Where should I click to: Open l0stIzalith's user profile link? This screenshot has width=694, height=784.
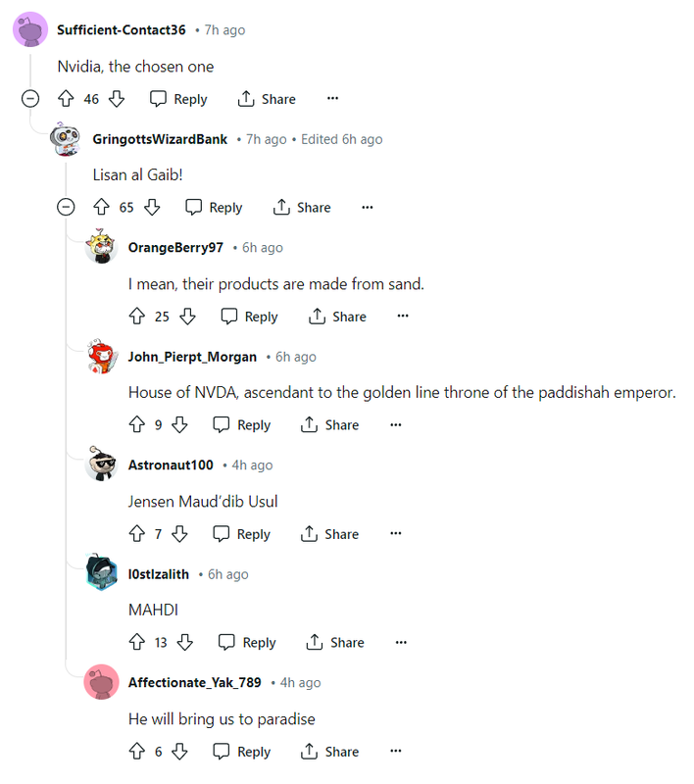159,574
